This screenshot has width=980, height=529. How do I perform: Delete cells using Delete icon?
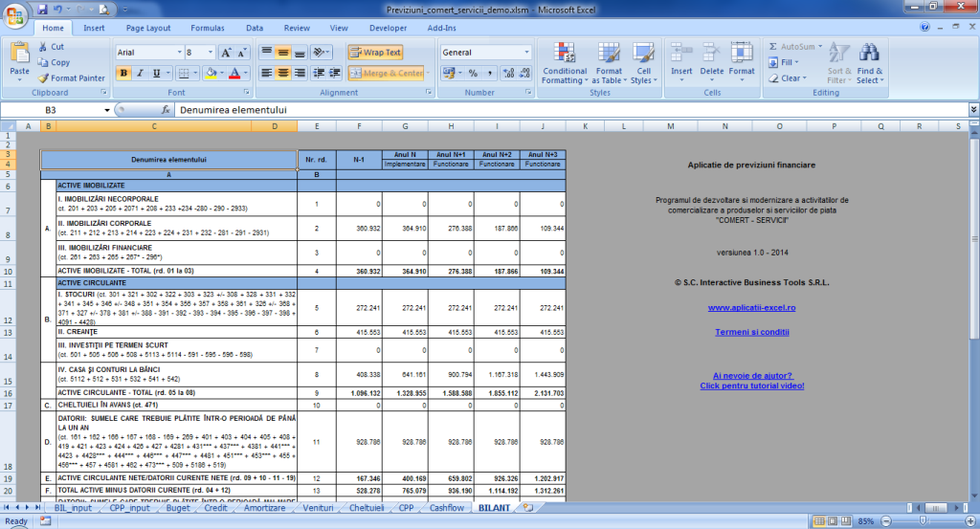[711, 62]
